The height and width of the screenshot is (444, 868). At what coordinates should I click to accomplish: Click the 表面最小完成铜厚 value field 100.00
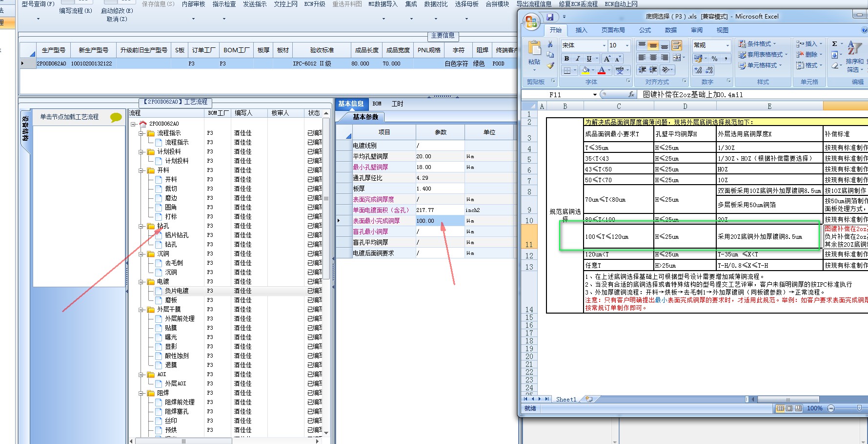point(440,221)
